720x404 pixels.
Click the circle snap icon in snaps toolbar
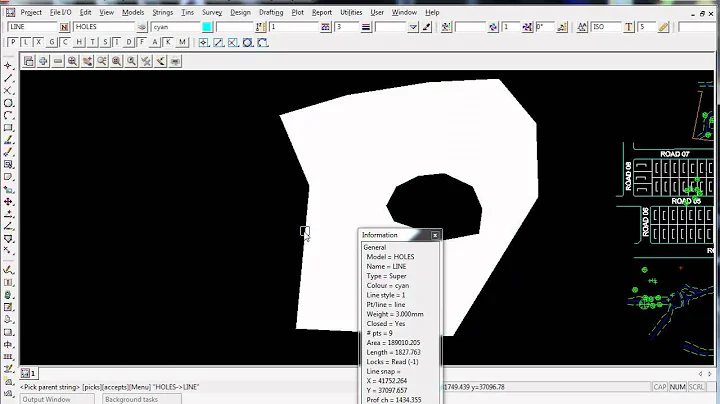(248, 43)
